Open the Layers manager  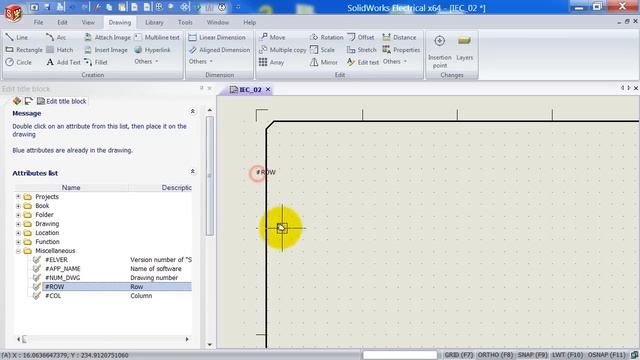(x=464, y=48)
